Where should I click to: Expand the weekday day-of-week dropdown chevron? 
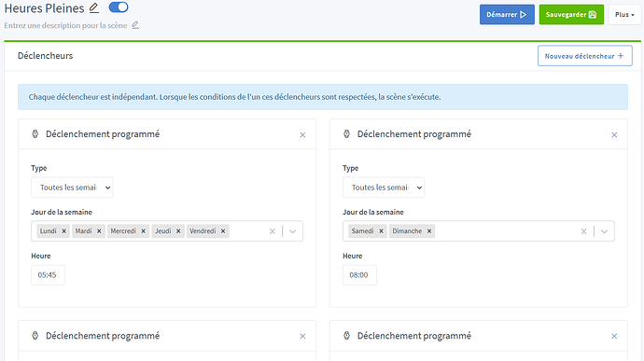click(x=292, y=231)
